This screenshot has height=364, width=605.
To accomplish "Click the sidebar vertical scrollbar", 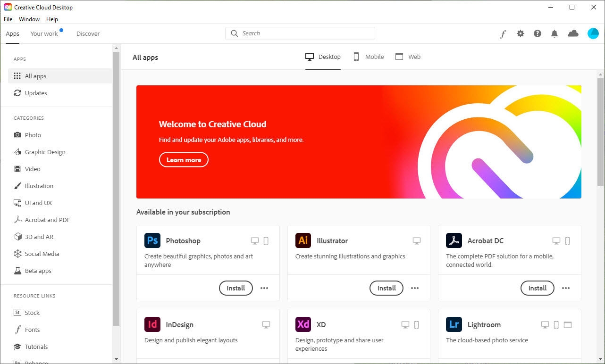I will coord(117,189).
